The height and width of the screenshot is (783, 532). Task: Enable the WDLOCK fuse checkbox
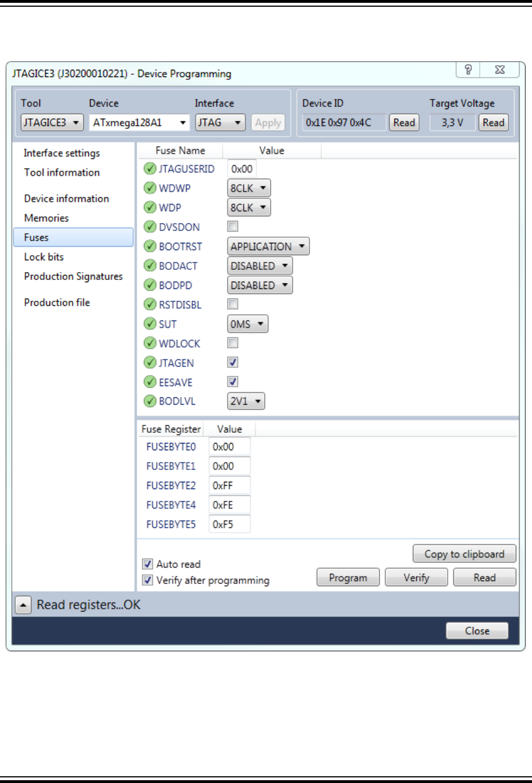pyautogui.click(x=233, y=343)
